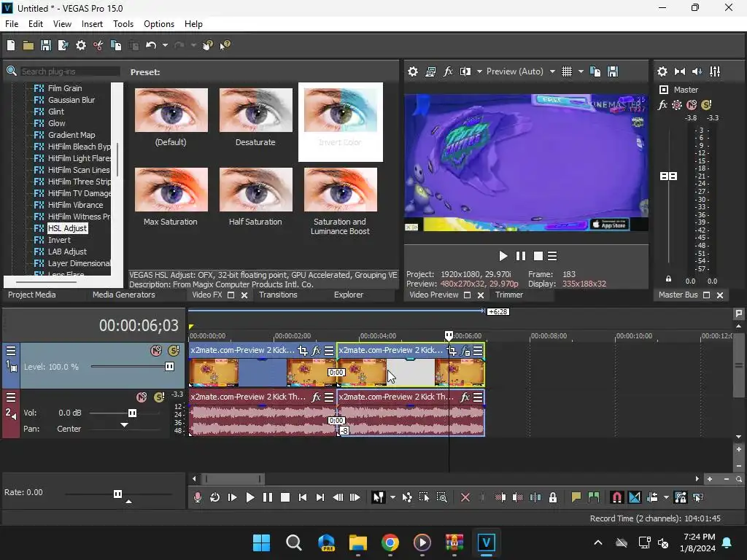Click the Search plug-ins field
This screenshot has width=747, height=560.
click(x=69, y=71)
